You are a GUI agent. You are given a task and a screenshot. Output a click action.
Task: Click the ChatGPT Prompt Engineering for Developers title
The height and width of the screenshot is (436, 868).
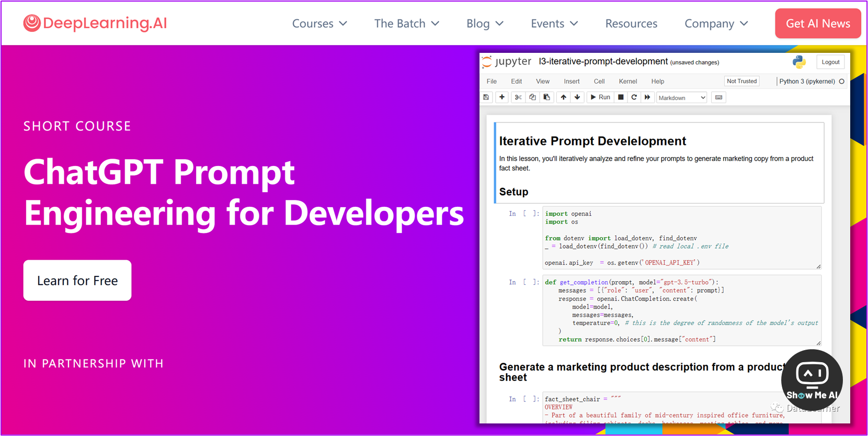click(x=244, y=192)
